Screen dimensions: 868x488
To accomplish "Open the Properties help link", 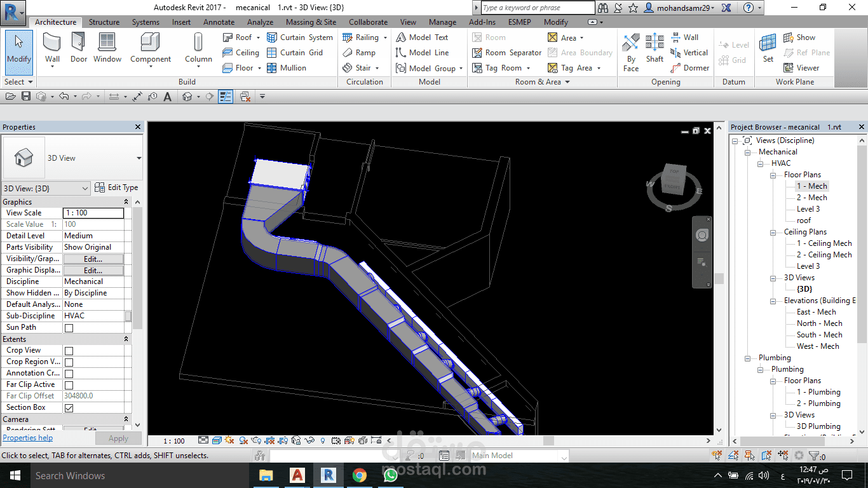I will [28, 438].
